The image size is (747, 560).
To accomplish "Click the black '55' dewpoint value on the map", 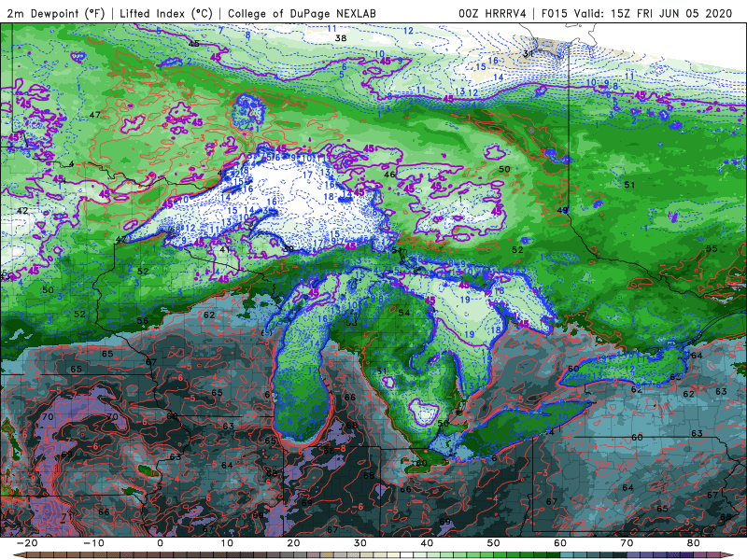I will 712,248.
